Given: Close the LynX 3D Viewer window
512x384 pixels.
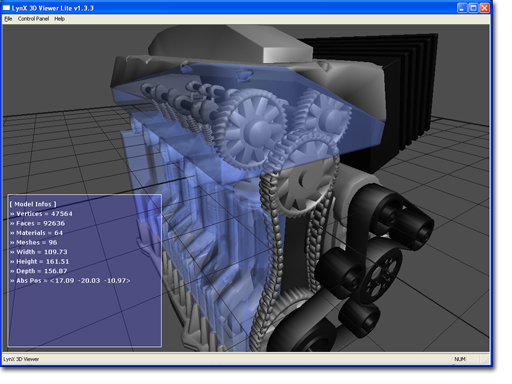Looking at the screenshot, I should point(484,8).
